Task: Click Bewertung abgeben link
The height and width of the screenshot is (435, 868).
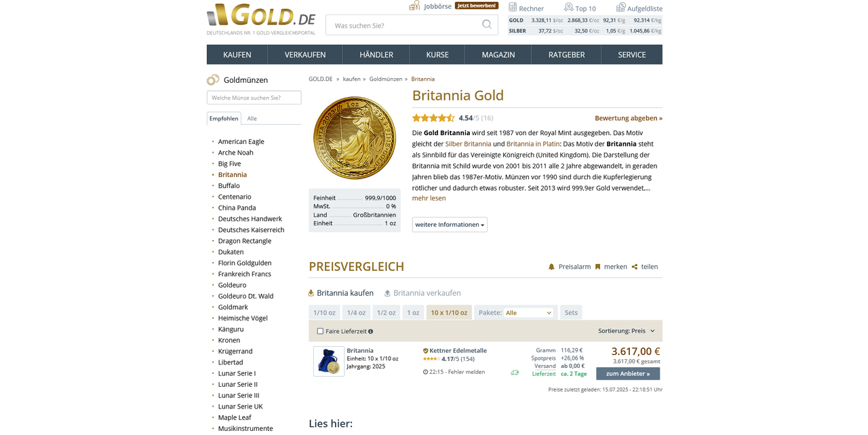Action: click(x=629, y=118)
